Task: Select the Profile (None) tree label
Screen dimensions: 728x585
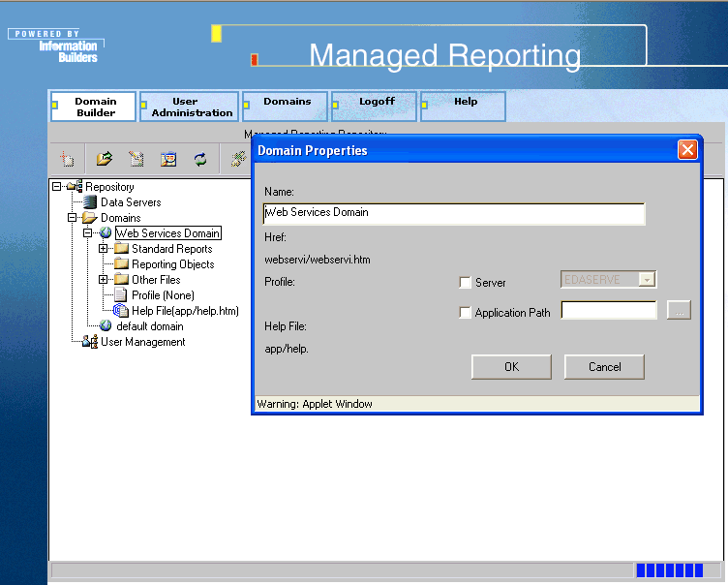Action: point(163,295)
